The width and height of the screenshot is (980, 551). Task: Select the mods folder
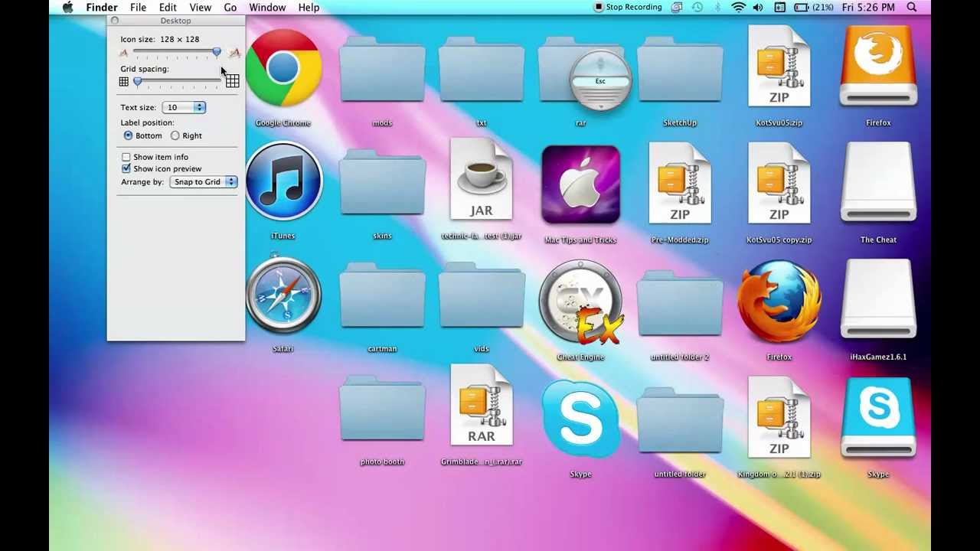pyautogui.click(x=382, y=69)
